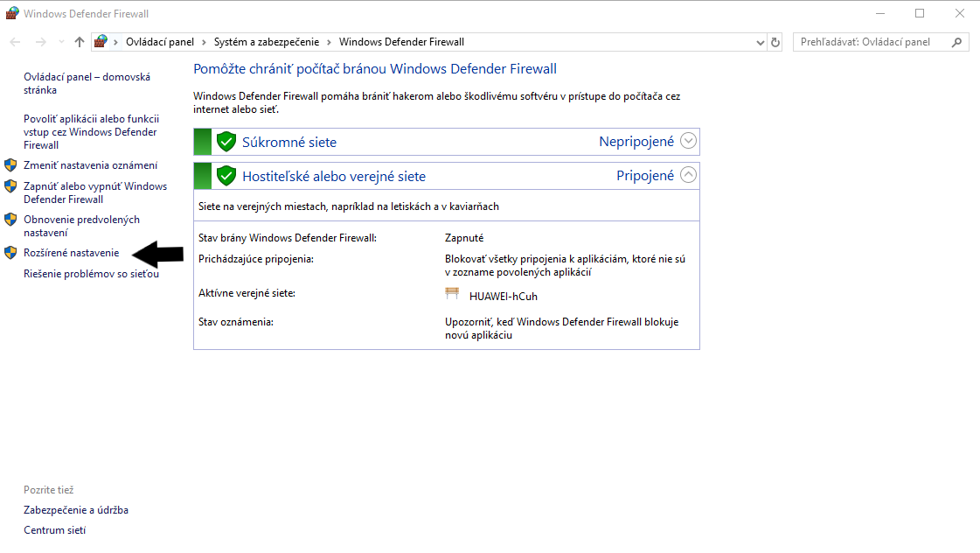This screenshot has width=980, height=553.
Task: Click Aktívne verejné siete label
Action: point(247,293)
